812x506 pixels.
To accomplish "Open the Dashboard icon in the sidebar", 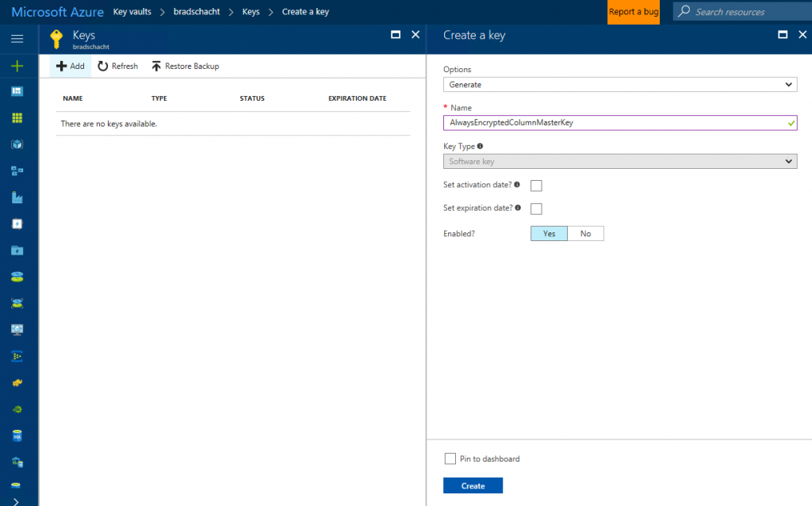I will point(17,92).
